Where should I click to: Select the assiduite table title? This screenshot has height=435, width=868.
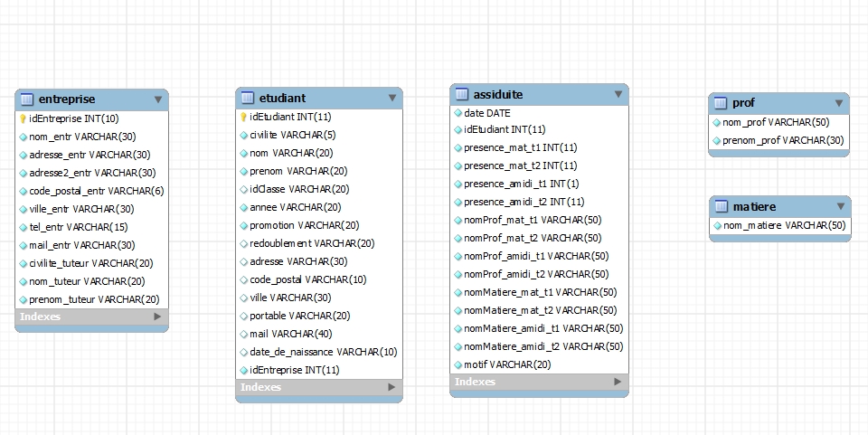(x=498, y=95)
